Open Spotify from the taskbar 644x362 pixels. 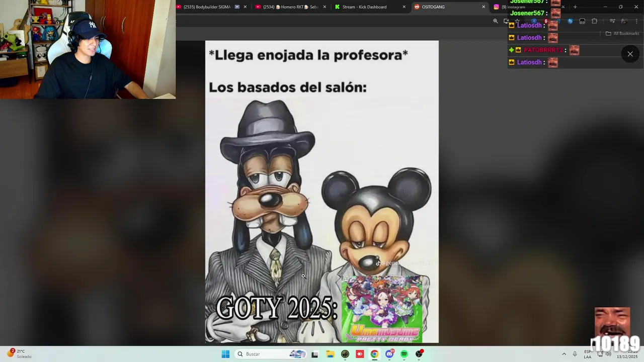pos(404,354)
